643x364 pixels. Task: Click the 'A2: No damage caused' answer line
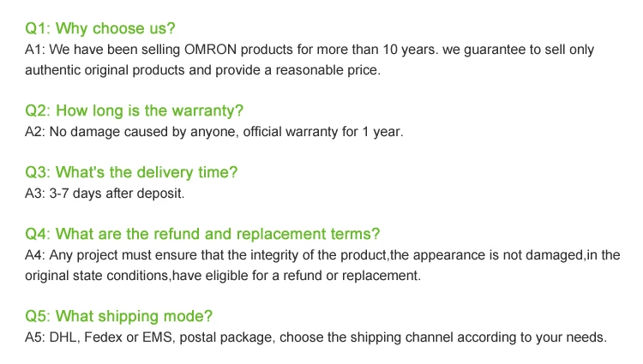pos(214,132)
